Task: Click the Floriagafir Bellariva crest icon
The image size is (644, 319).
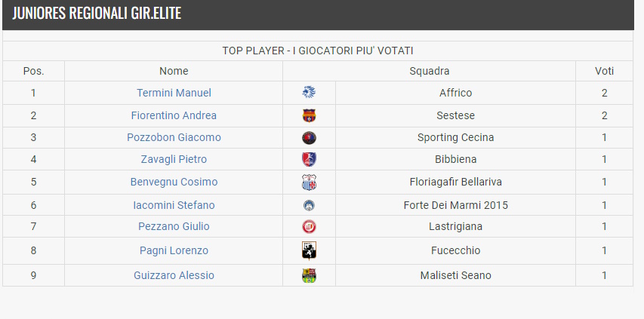Action: pyautogui.click(x=309, y=182)
